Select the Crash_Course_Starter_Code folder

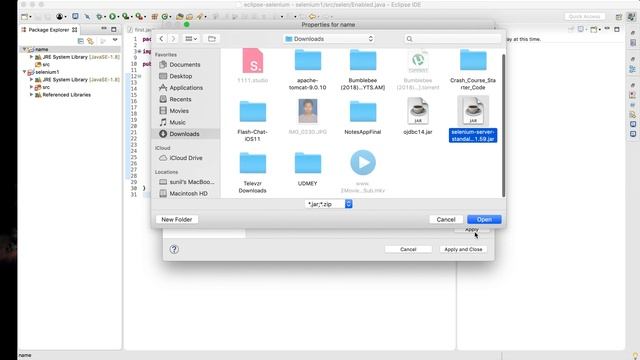(x=473, y=69)
